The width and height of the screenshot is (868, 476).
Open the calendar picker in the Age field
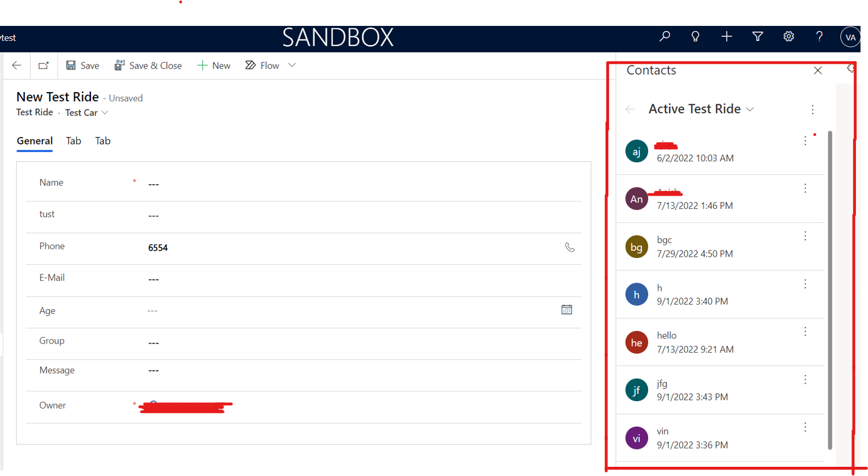(x=566, y=310)
